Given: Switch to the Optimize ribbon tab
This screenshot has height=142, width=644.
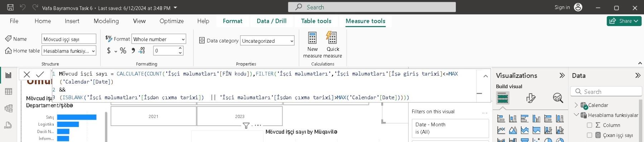Looking at the screenshot, I should pyautogui.click(x=172, y=21).
